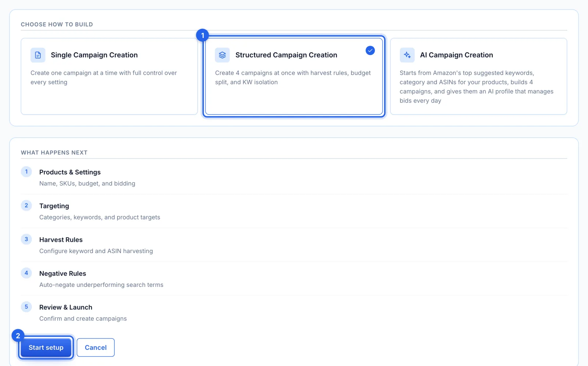Select the Single Campaign Creation card
The image size is (588, 366).
pos(109,77)
